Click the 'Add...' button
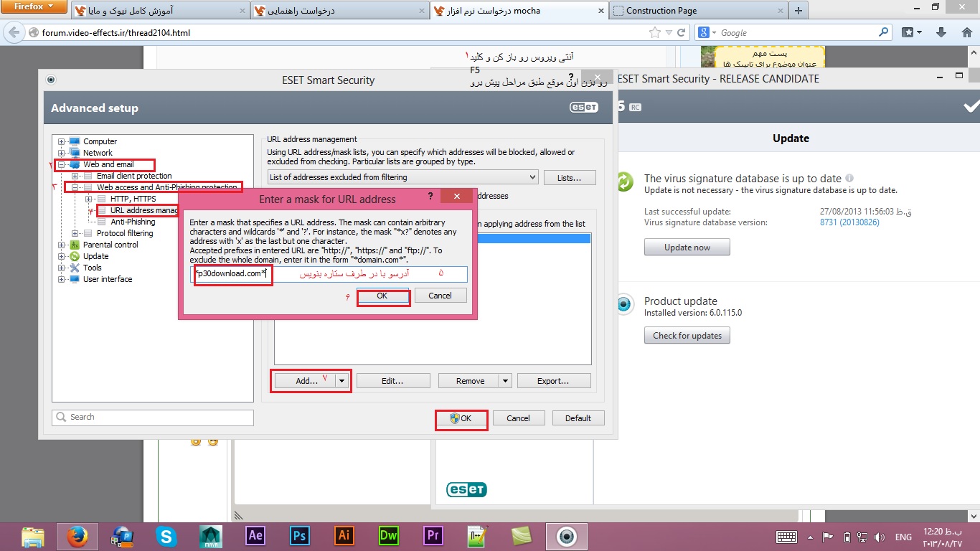This screenshot has height=551, width=980. pyautogui.click(x=306, y=381)
